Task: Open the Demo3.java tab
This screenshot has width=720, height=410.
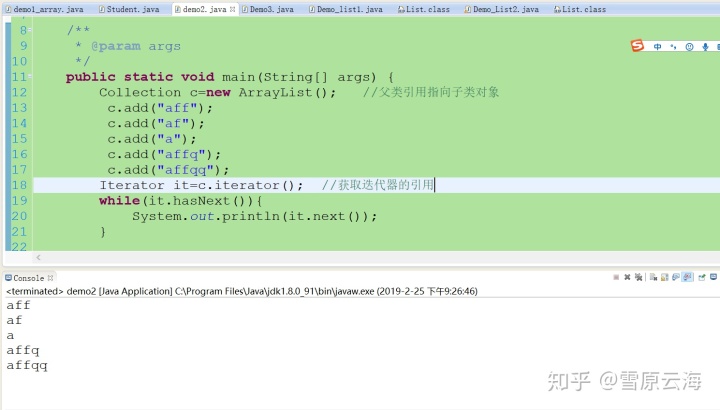Action: coord(267,9)
